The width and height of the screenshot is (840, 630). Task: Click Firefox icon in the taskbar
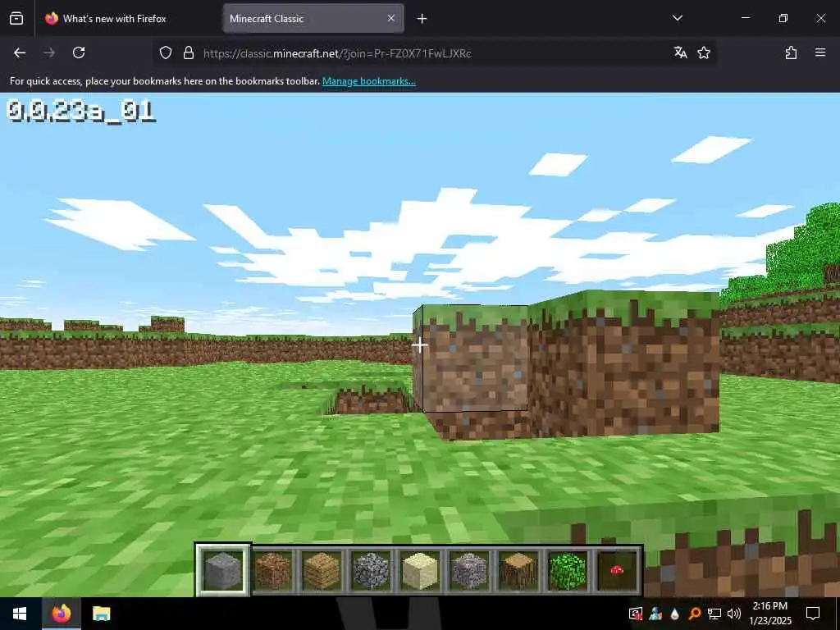[x=61, y=614]
